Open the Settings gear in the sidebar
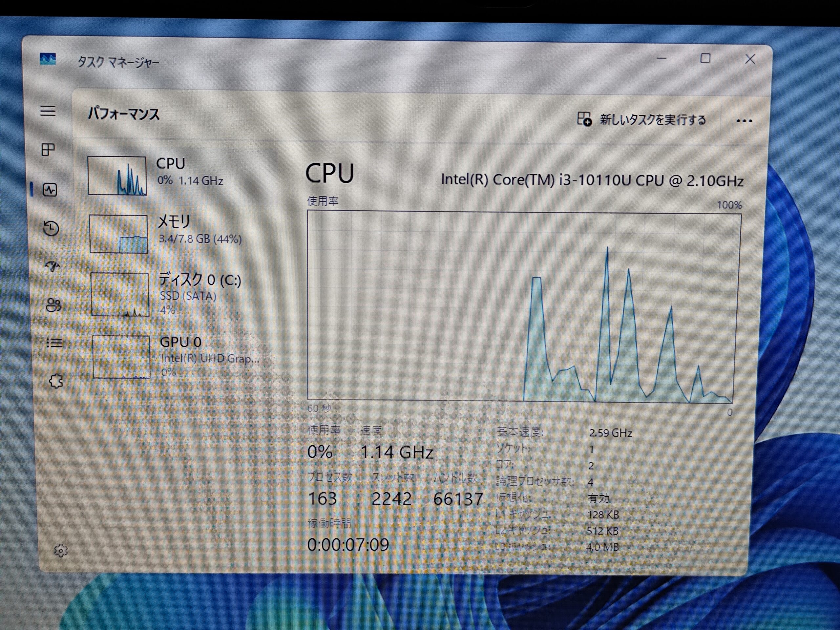Screen dimensions: 840x630 [61, 551]
